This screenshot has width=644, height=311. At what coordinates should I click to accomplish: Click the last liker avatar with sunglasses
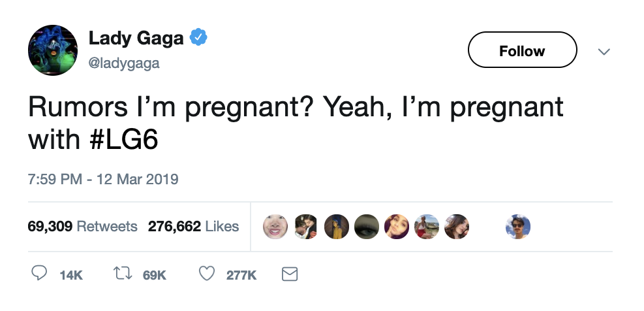pyautogui.click(x=518, y=227)
